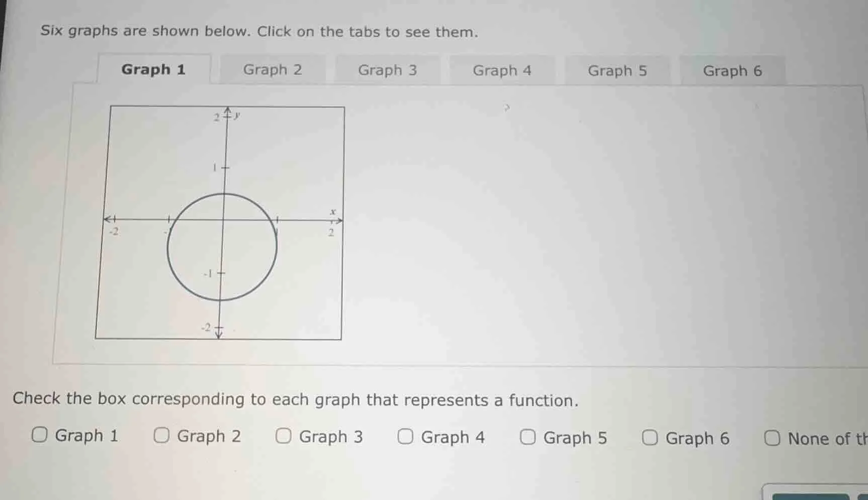Open the Graph 3 tab
The width and height of the screenshot is (868, 500).
tap(388, 70)
